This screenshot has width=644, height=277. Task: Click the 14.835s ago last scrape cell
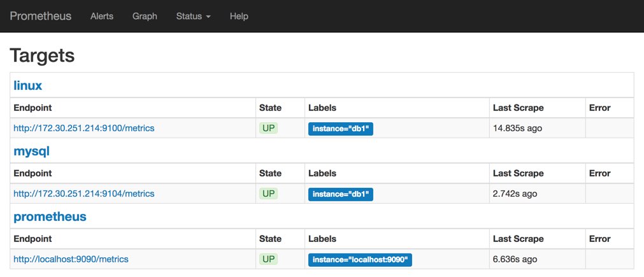click(517, 128)
